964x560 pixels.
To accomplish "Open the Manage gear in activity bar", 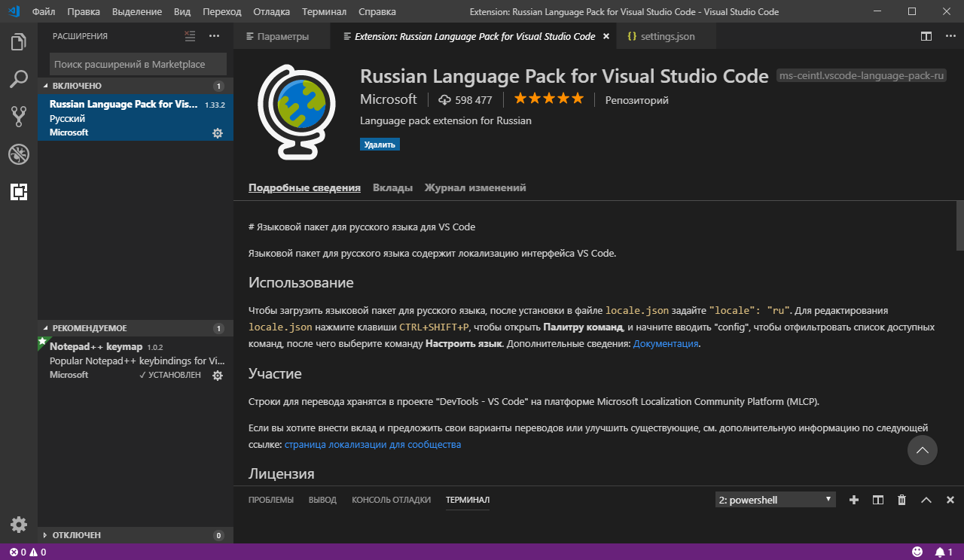I will tap(19, 525).
